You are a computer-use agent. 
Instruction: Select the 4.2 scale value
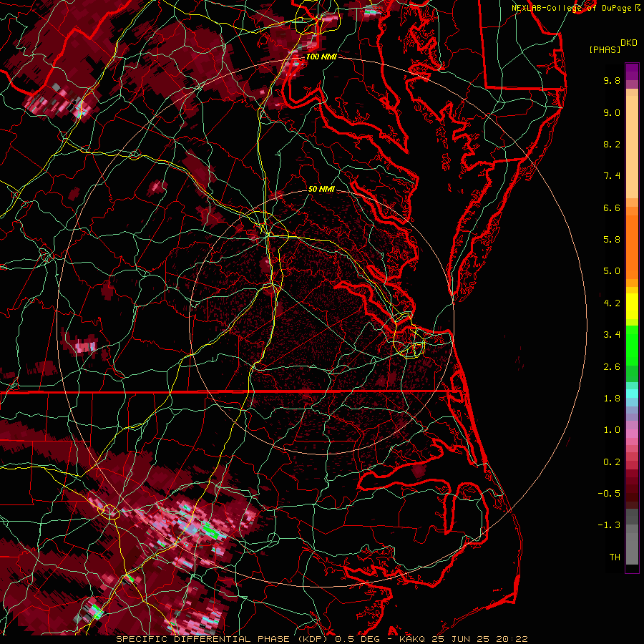(x=612, y=303)
